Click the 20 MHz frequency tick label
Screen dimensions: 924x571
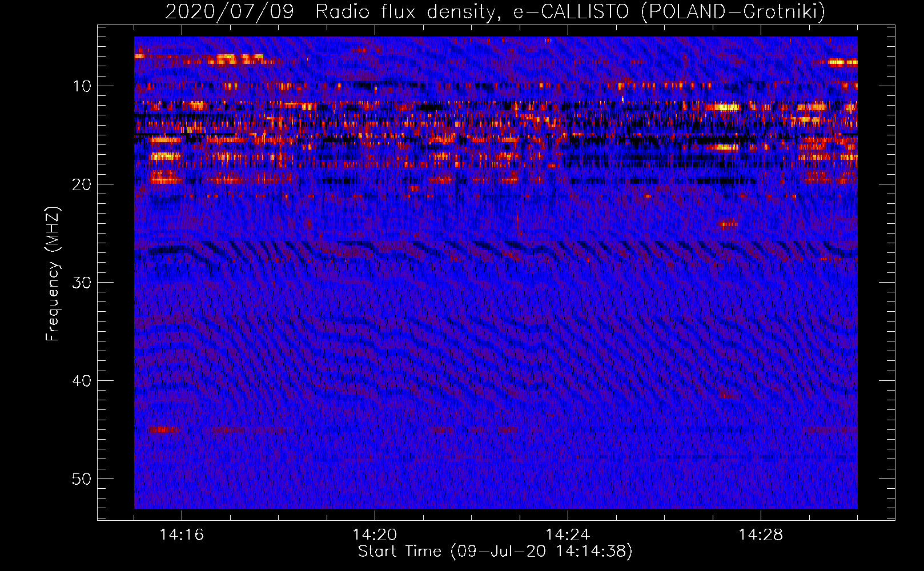pyautogui.click(x=82, y=184)
